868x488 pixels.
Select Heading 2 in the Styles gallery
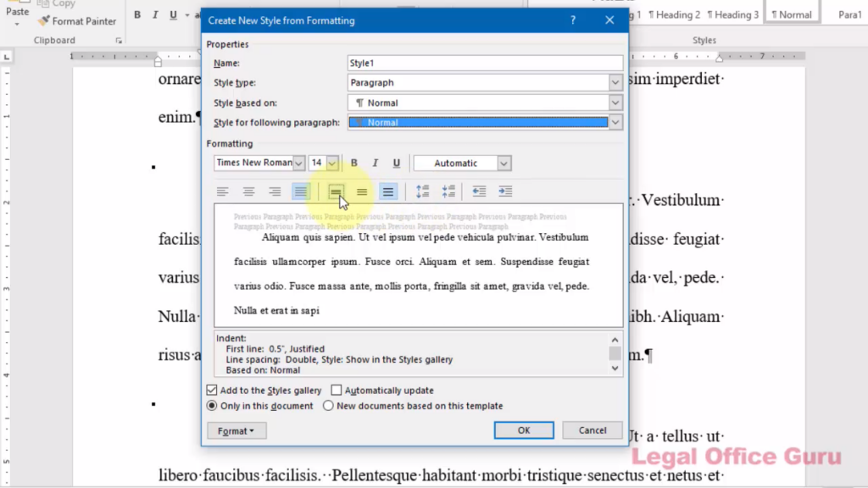674,14
